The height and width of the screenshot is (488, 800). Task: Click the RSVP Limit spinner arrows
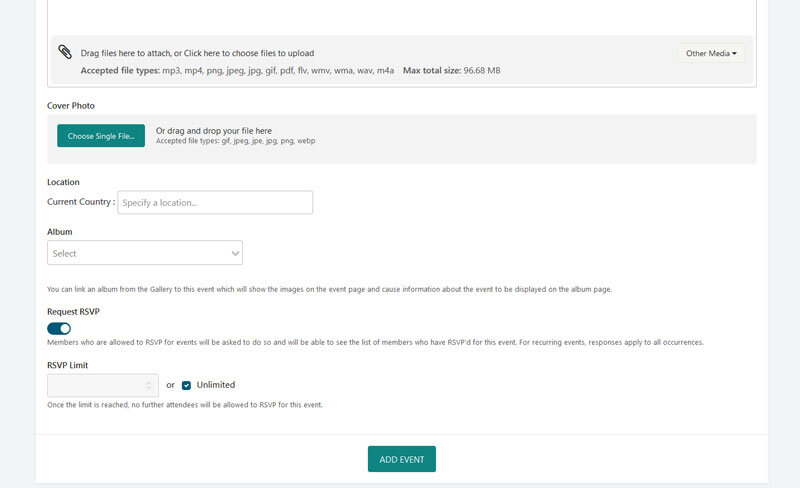149,385
